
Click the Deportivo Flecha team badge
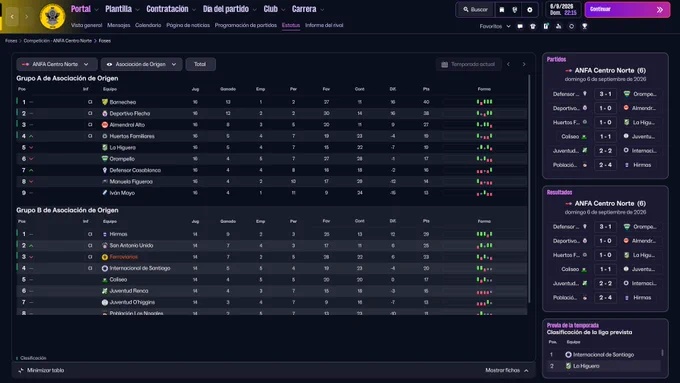click(x=105, y=113)
